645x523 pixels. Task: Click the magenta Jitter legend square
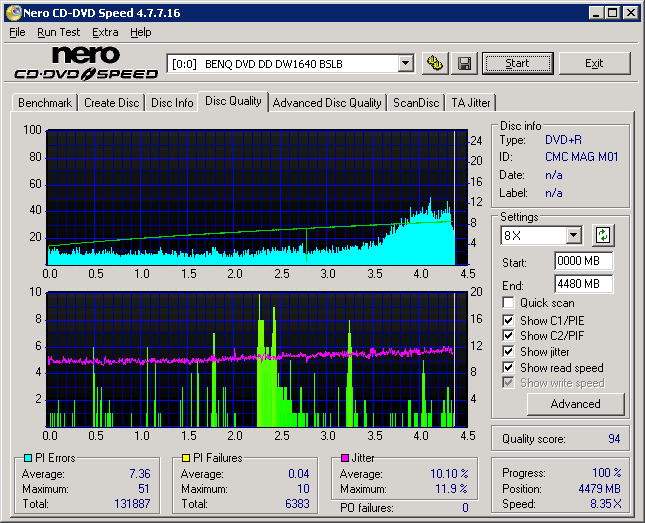tap(346, 458)
